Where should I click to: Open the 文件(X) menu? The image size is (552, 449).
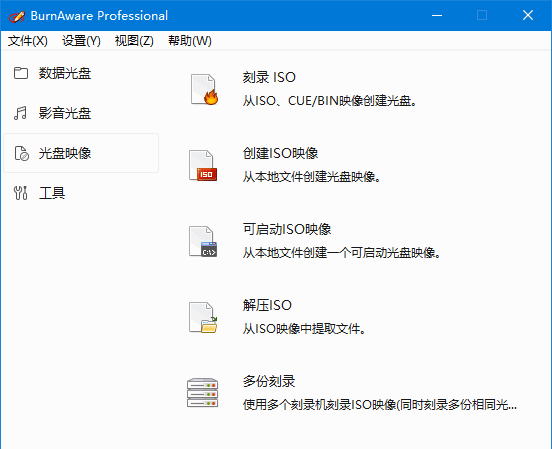click(x=27, y=41)
